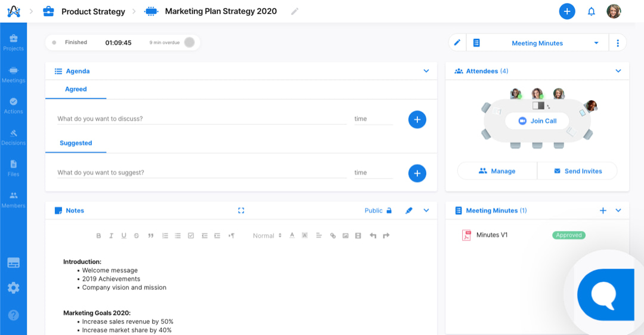Insert blockquote in notes
Image resolution: width=644 pixels, height=335 pixels.
(x=151, y=235)
